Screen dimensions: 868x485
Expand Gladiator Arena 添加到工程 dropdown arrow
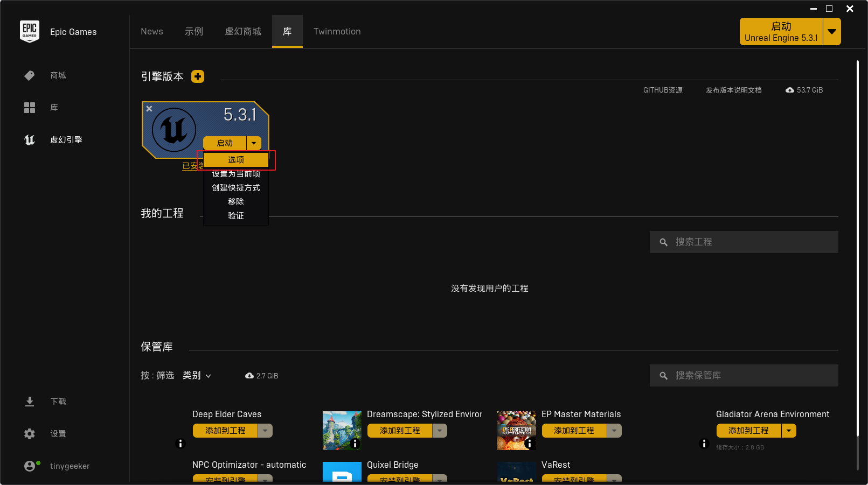(x=789, y=431)
